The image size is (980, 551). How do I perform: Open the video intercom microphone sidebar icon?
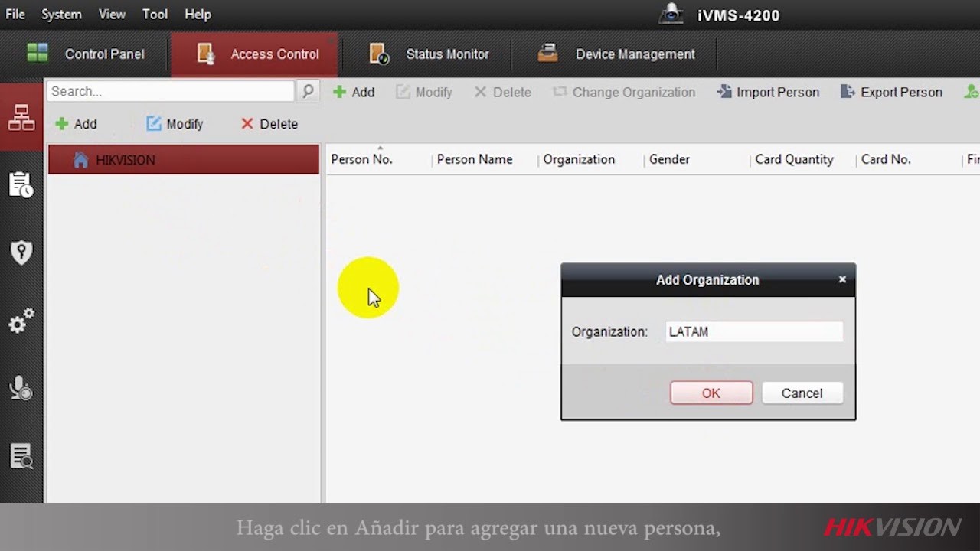(21, 388)
